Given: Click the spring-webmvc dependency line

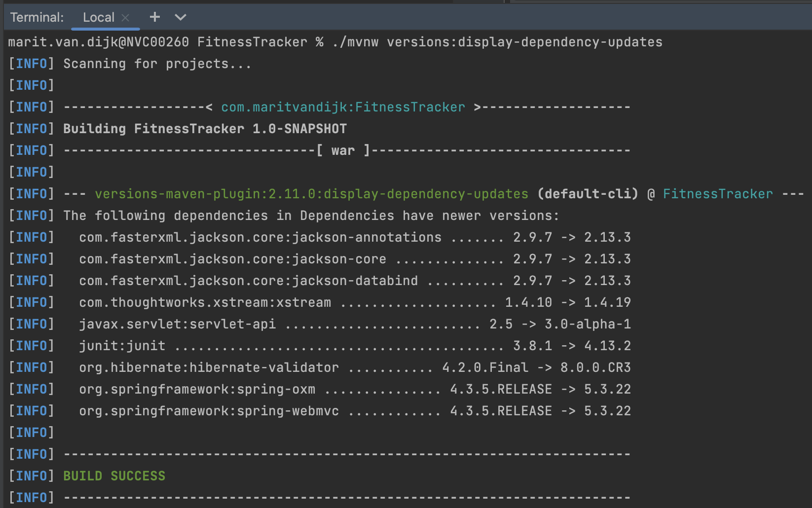Looking at the screenshot, I should [209, 410].
